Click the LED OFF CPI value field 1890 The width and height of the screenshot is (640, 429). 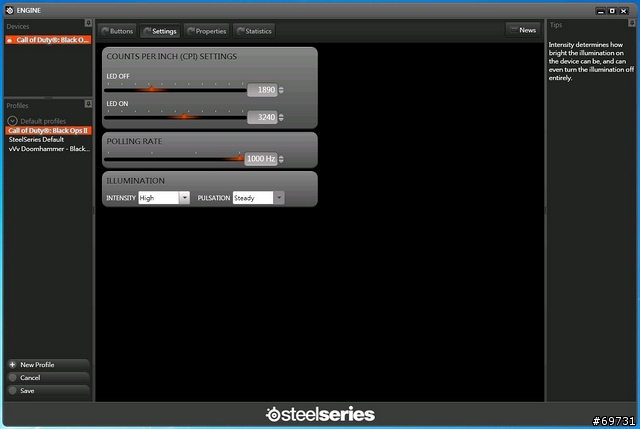[x=262, y=90]
